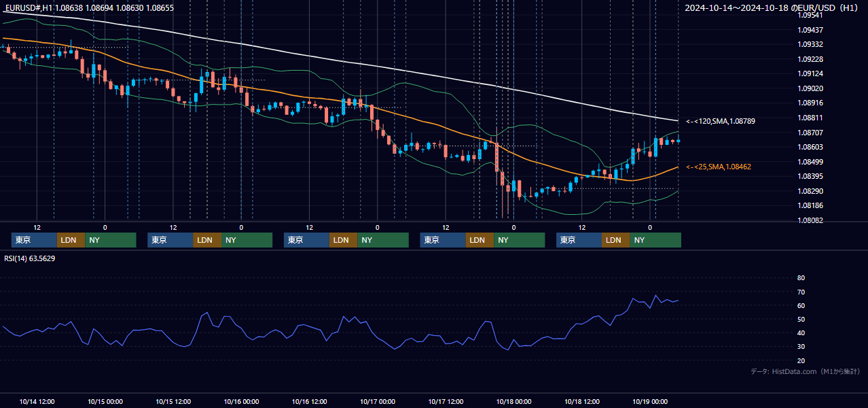The image size is (868, 408).
Task: Click price axis value 1.09020
Action: [810, 88]
